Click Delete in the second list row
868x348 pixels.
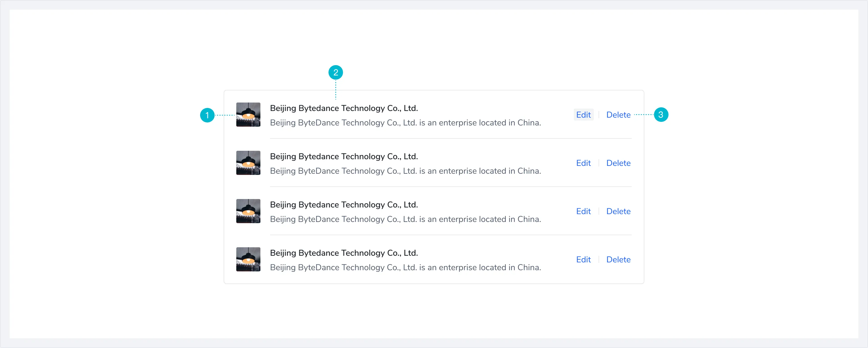[618, 163]
